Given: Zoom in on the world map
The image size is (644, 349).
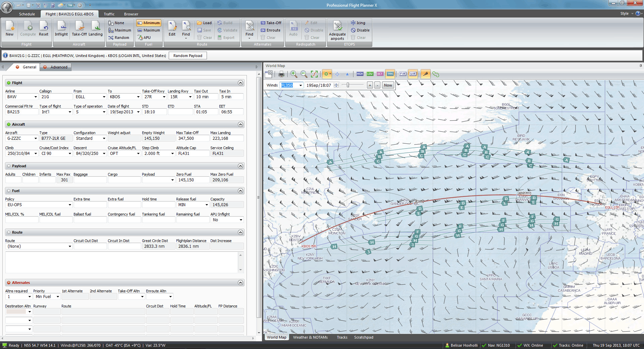Looking at the screenshot, I should point(294,74).
